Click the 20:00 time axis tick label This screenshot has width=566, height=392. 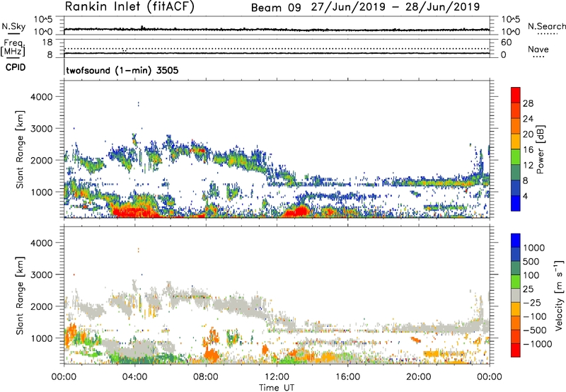pyautogui.click(x=418, y=377)
